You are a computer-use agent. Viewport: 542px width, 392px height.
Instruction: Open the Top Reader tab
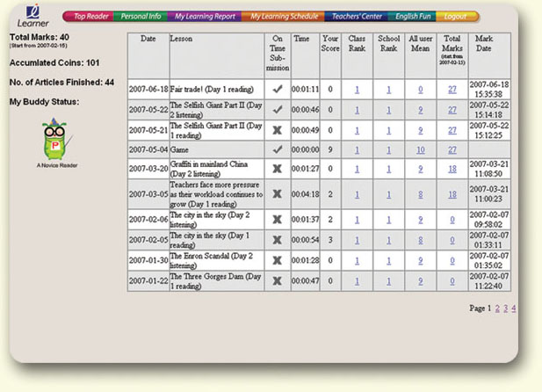(90, 17)
